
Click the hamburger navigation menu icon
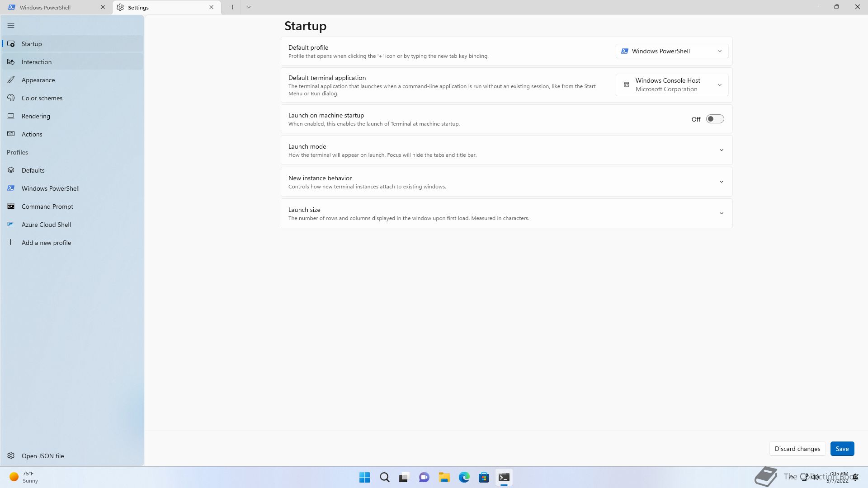11,26
